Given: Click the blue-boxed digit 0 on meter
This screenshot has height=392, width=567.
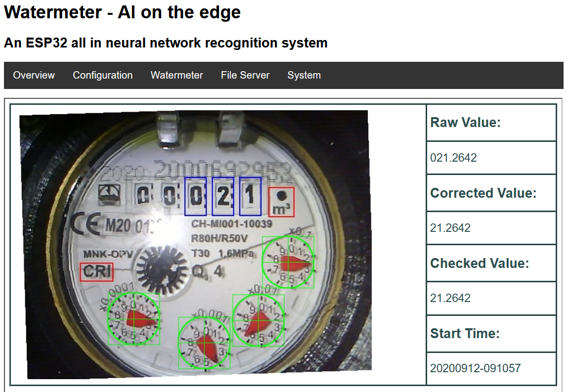Looking at the screenshot, I should pyautogui.click(x=195, y=196).
